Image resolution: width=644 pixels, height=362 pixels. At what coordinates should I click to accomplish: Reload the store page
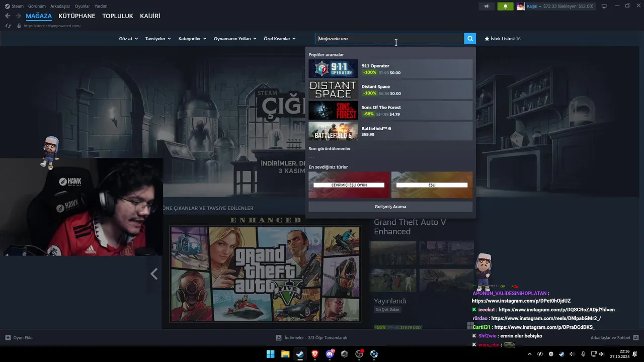pyautogui.click(x=8, y=26)
